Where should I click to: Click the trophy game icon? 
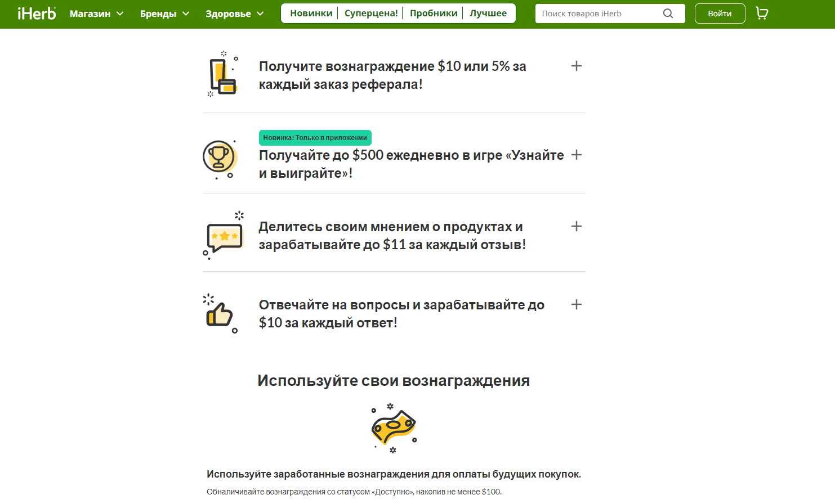coord(220,159)
